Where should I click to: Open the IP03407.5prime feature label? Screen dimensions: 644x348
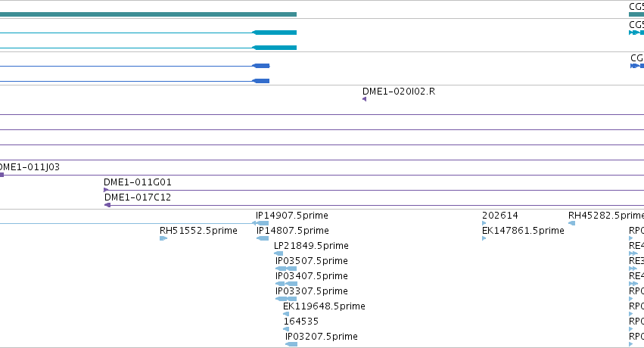tap(312, 276)
